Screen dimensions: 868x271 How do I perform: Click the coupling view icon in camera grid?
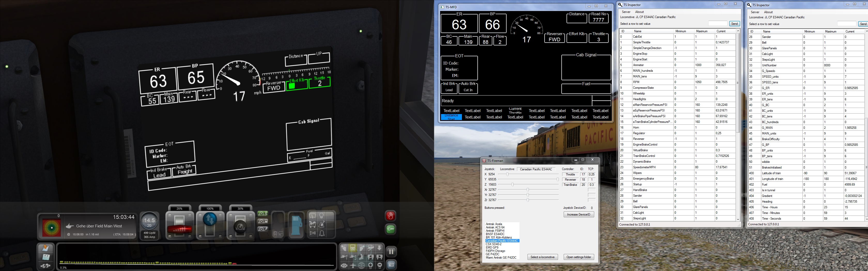(x=344, y=266)
